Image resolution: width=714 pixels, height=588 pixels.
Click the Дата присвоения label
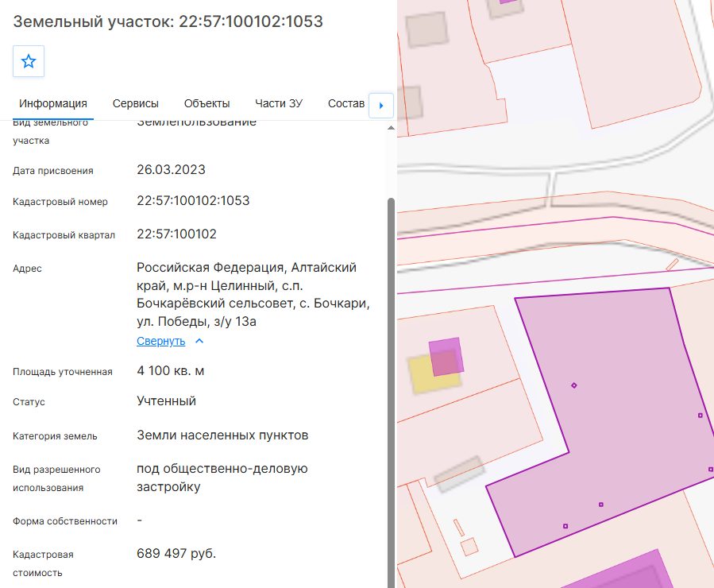pyautogui.click(x=53, y=171)
